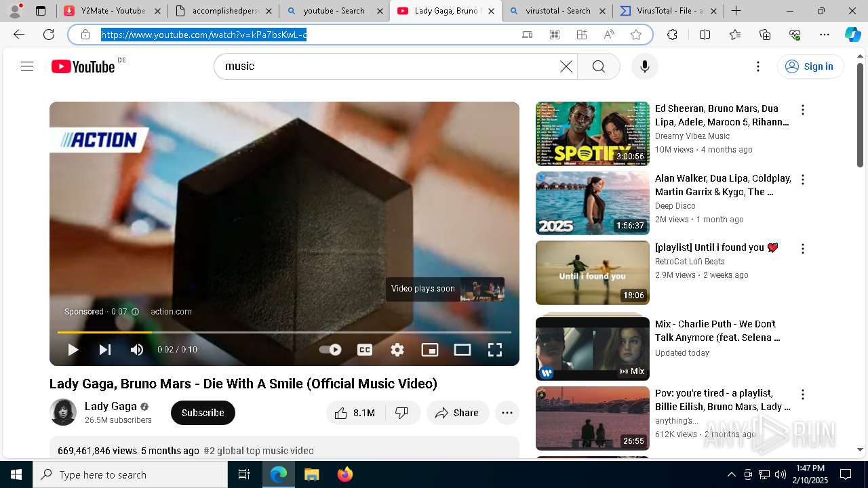
Task: Click the page vertical scrollbar
Action: coord(860,115)
